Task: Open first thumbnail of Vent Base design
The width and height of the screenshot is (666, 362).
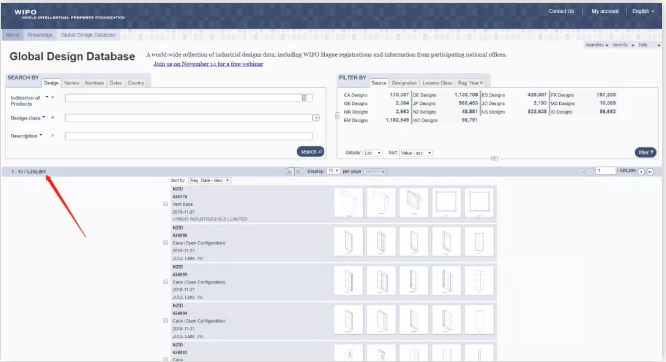Action: [x=349, y=203]
